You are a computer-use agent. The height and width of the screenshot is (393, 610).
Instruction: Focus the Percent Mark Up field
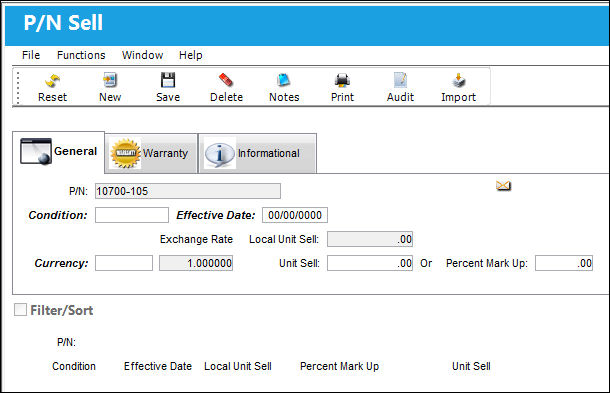click(x=564, y=263)
